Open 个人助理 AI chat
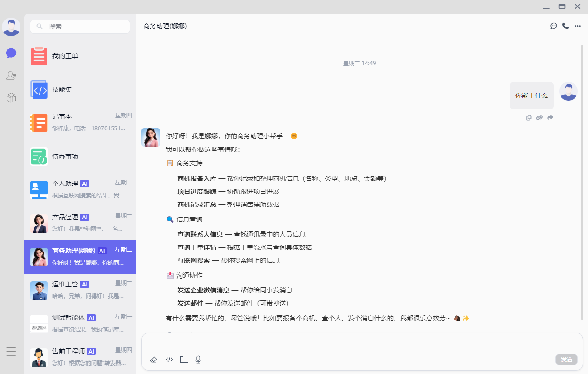This screenshot has height=374, width=588. pyautogui.click(x=80, y=190)
